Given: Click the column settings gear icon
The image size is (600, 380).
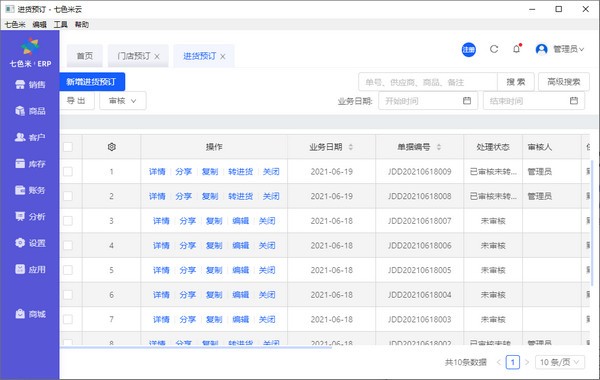Looking at the screenshot, I should click(x=111, y=147).
